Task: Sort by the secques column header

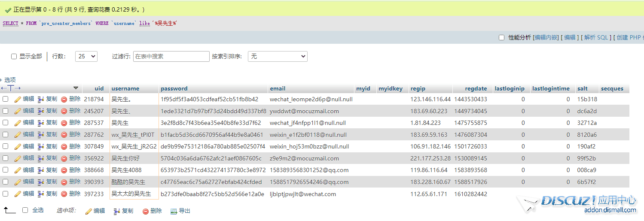Action: pos(612,89)
